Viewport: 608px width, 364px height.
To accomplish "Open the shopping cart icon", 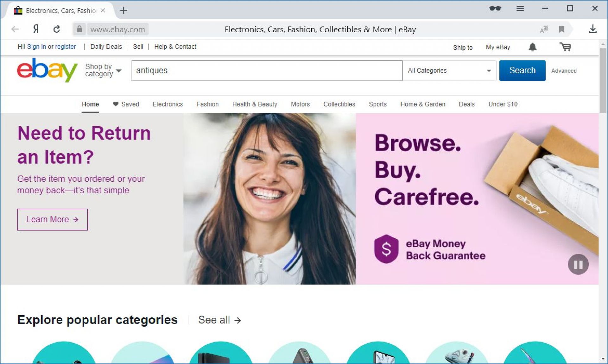I will (x=565, y=47).
